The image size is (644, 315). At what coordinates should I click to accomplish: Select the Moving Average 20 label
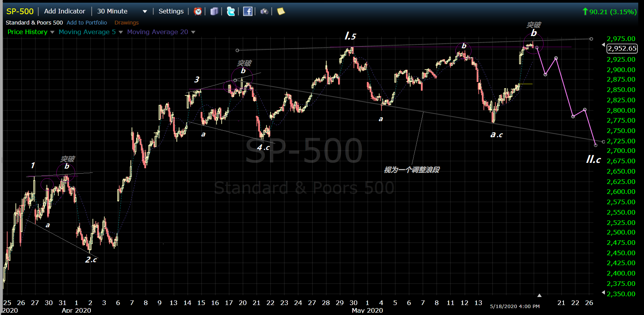pyautogui.click(x=158, y=32)
